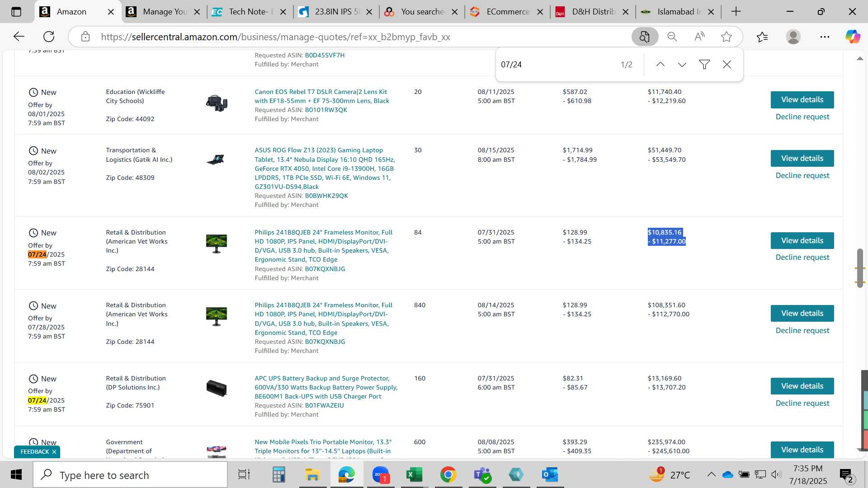Viewport: 868px width, 488px height.
Task: Click the find text field containing 07/24
Action: [556, 65]
